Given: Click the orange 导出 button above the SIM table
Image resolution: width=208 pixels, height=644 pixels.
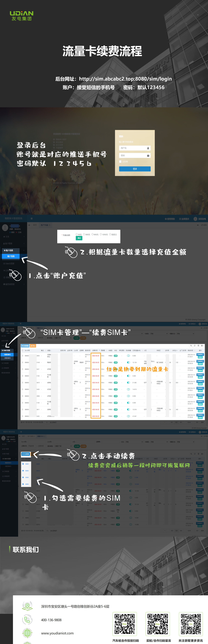Looking at the screenshot, I should pyautogui.click(x=33, y=346).
